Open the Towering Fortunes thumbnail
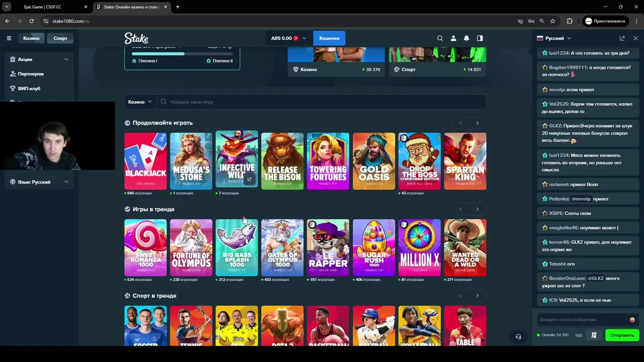644x362 pixels. pos(328,161)
